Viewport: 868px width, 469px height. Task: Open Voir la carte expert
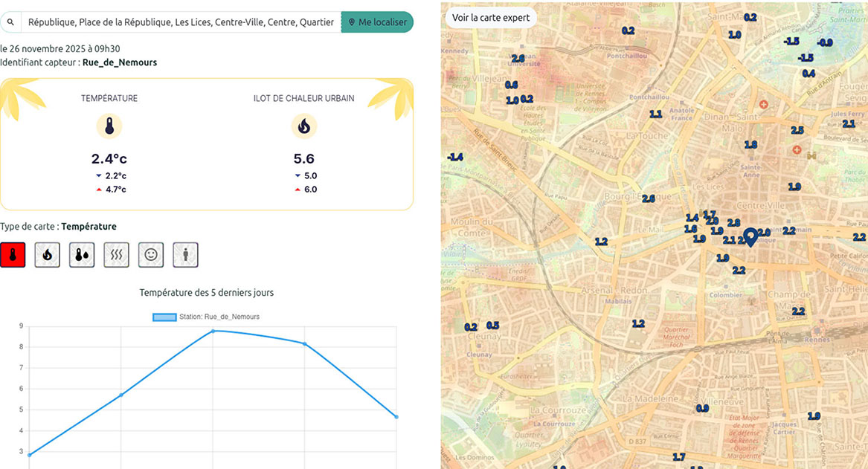[491, 18]
